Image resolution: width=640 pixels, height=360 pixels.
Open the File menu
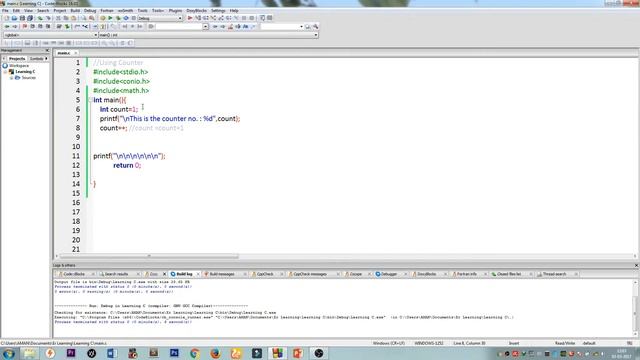pyautogui.click(x=5, y=11)
